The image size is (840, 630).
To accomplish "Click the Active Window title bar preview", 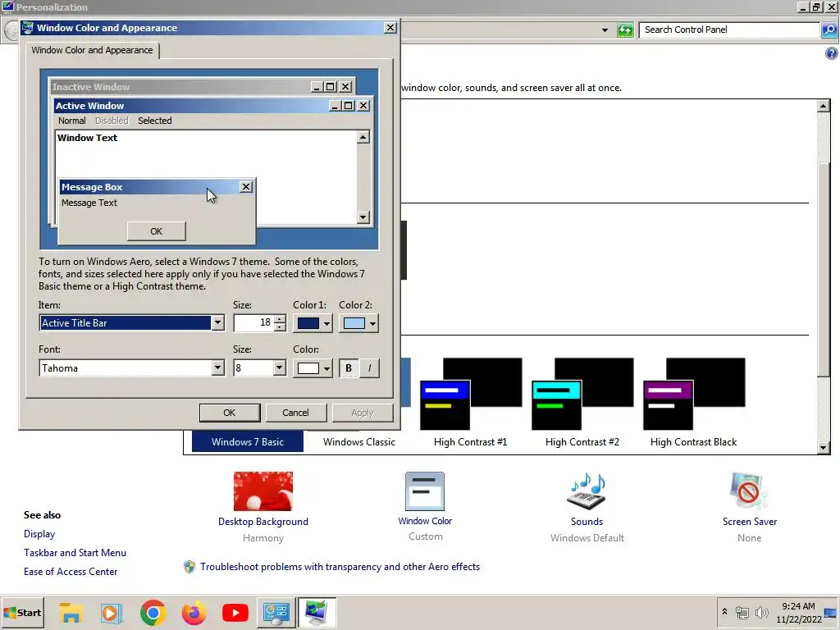I will coord(191,106).
